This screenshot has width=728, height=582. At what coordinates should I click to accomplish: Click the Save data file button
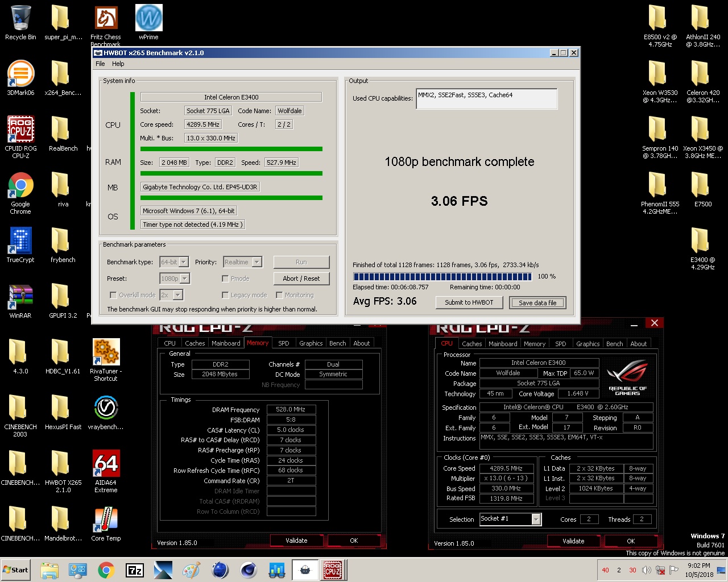[537, 303]
